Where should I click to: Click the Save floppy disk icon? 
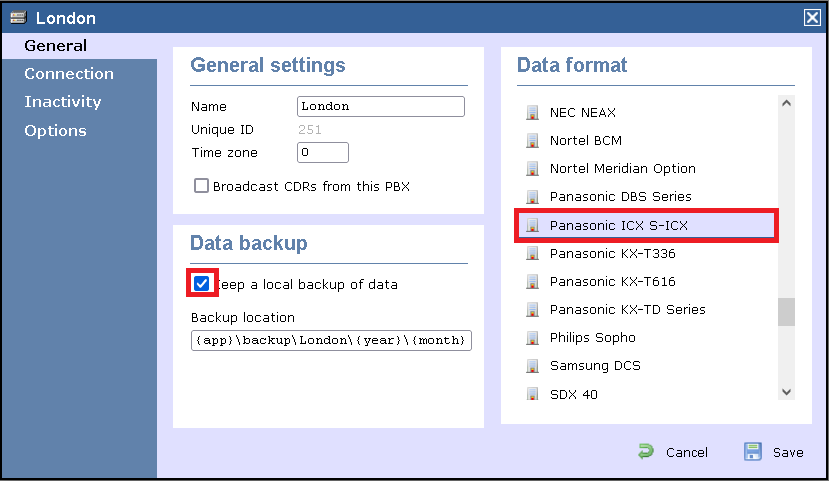[753, 452]
